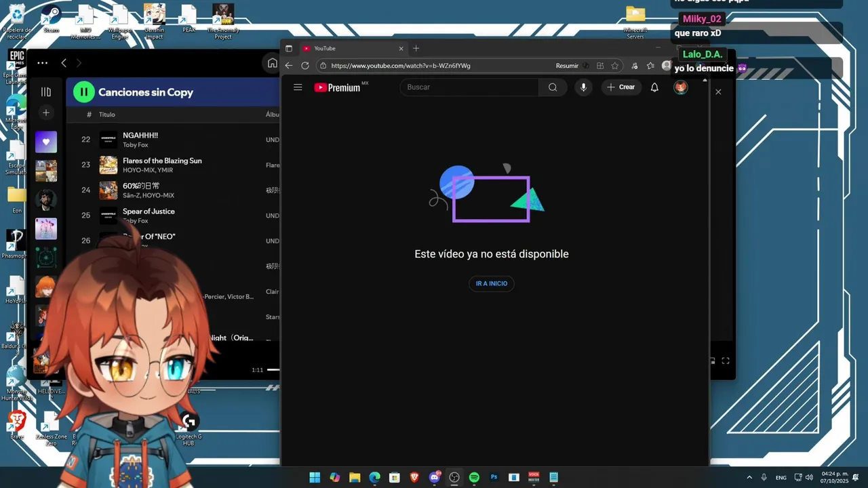This screenshot has width=868, height=488.
Task: Open Notepad from the taskbar
Action: pos(553,477)
